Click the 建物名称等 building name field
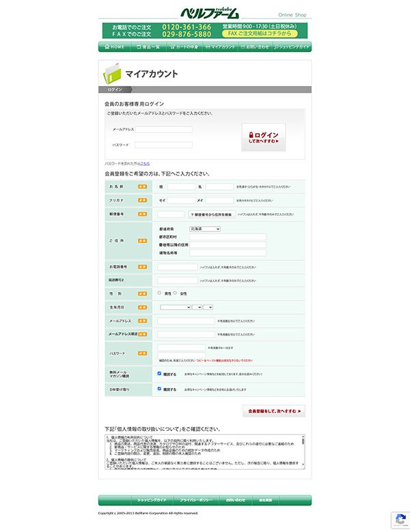 click(228, 253)
